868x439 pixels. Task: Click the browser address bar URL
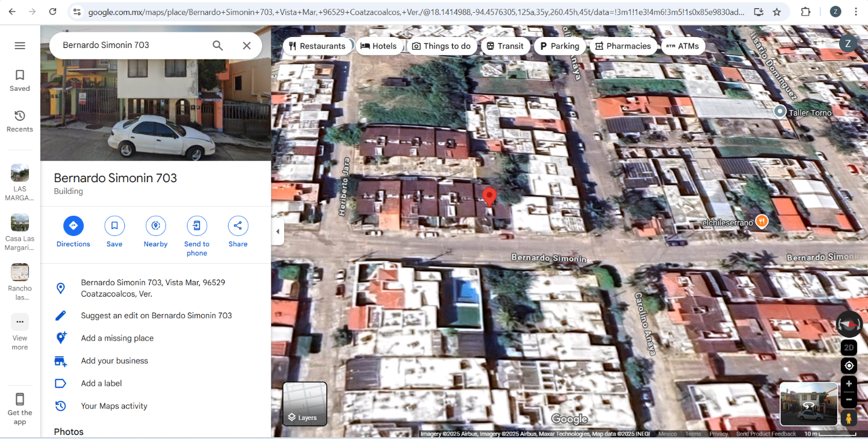[417, 12]
